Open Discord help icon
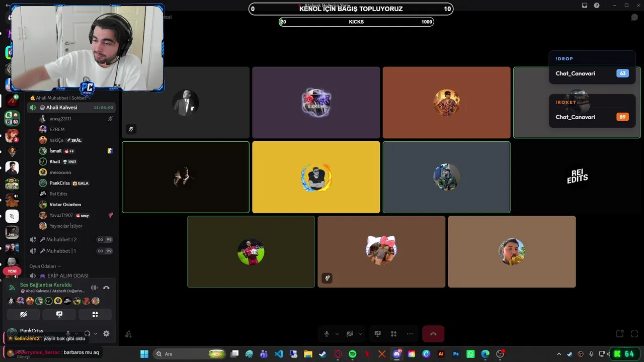Screen dimensions: 644x362 tap(597, 6)
